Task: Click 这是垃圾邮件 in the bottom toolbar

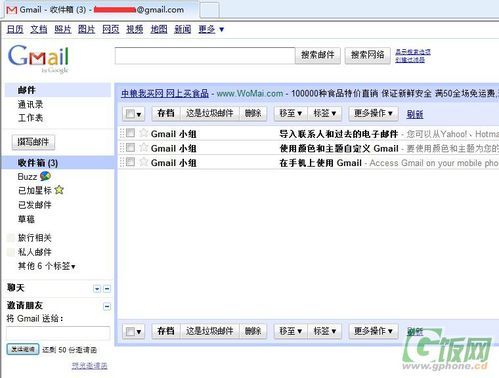Action: click(x=209, y=331)
